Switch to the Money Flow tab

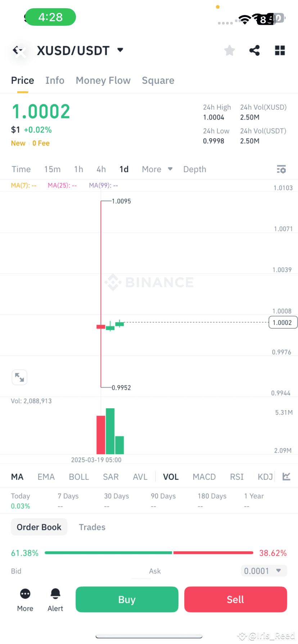[103, 80]
